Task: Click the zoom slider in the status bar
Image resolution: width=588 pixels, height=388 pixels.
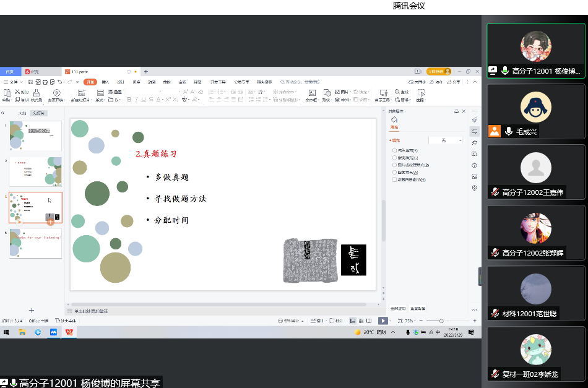Action: click(441, 321)
